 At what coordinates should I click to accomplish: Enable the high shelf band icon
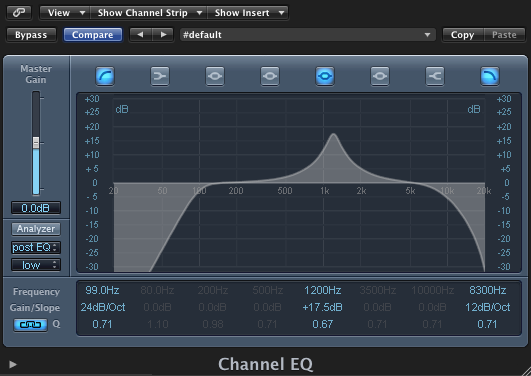click(x=435, y=76)
